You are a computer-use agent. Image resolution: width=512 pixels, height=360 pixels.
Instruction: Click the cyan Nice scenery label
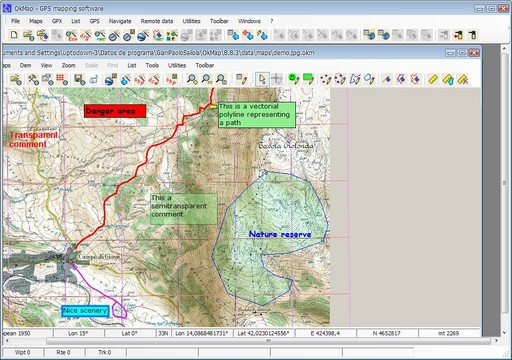(x=85, y=311)
